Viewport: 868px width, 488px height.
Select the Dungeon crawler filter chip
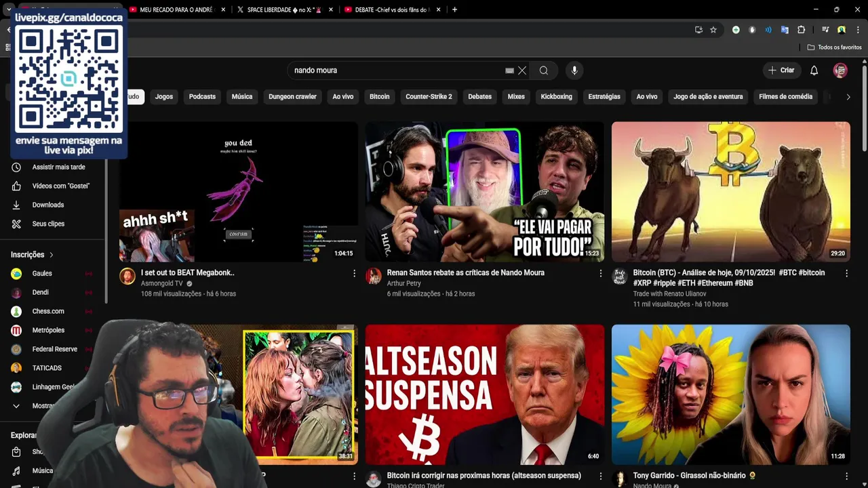tap(292, 97)
